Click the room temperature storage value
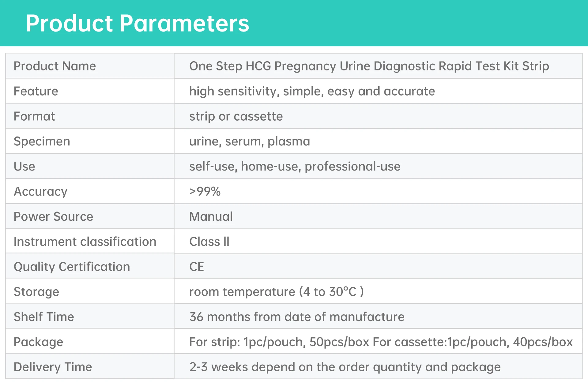Viewport: 588px width, 390px height. 276,292
